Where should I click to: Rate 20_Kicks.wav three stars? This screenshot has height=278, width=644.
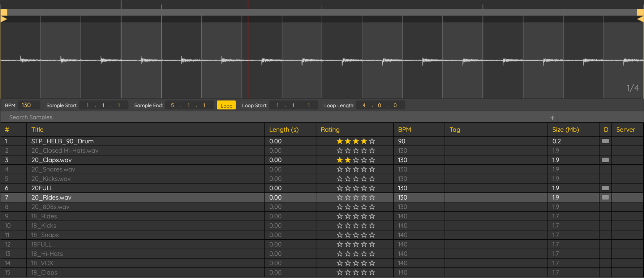[356, 179]
